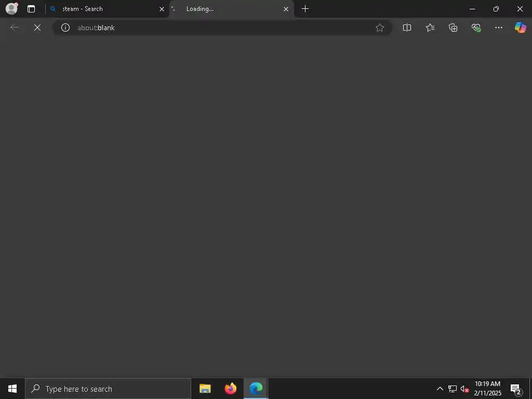Open the Favorites list
Viewport: 532px width, 399px height.
(430, 28)
